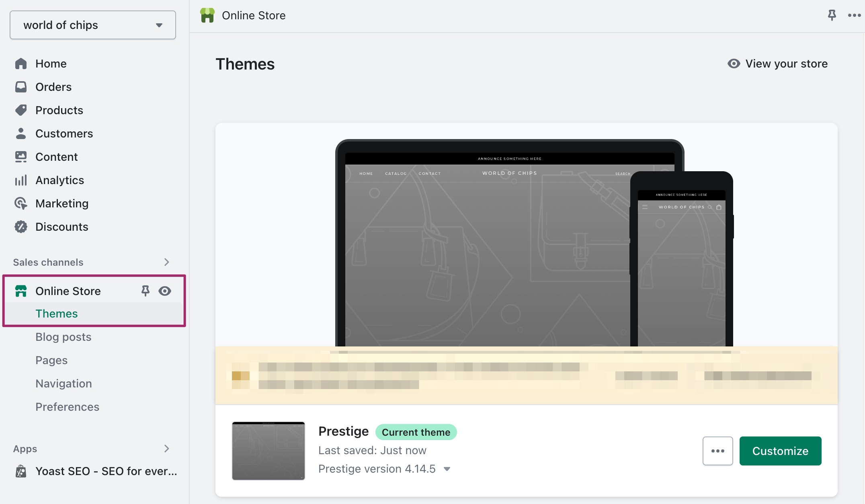Click the Marketing target icon
The image size is (865, 504).
tap(20, 203)
